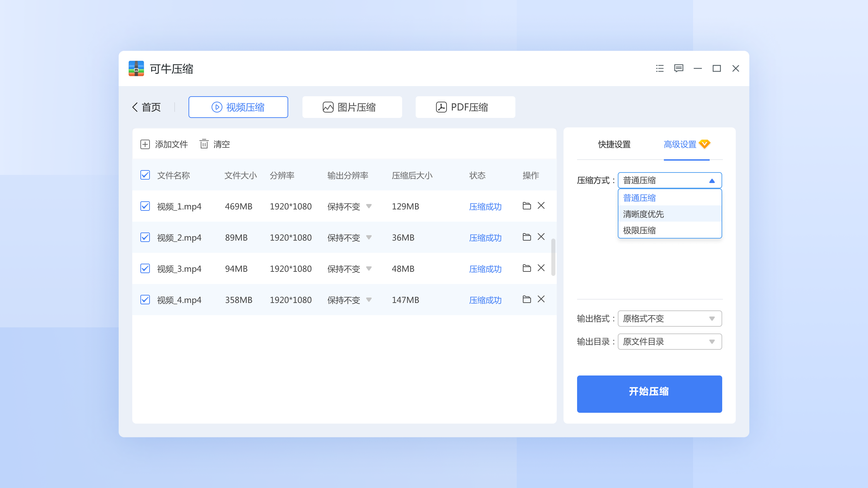Remove 视频_4.mp4 using its X icon

tap(541, 300)
